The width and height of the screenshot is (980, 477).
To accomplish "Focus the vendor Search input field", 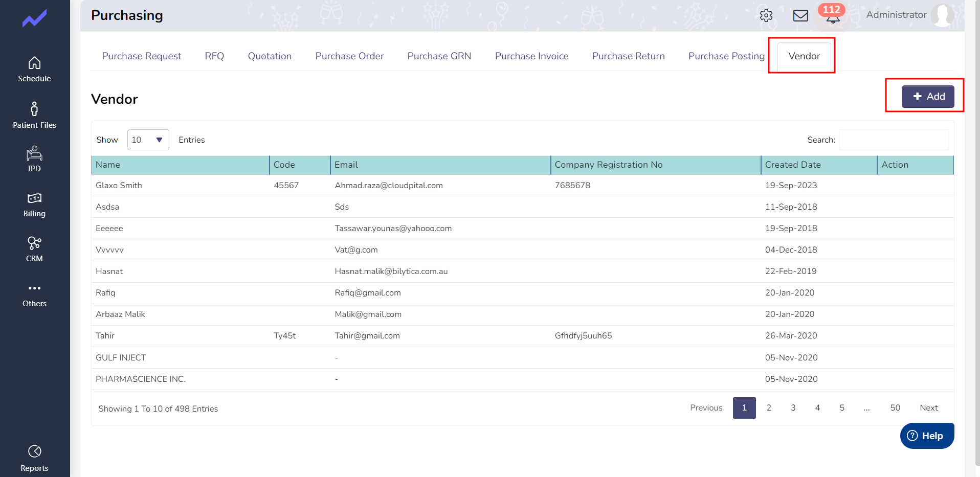I will pos(894,140).
